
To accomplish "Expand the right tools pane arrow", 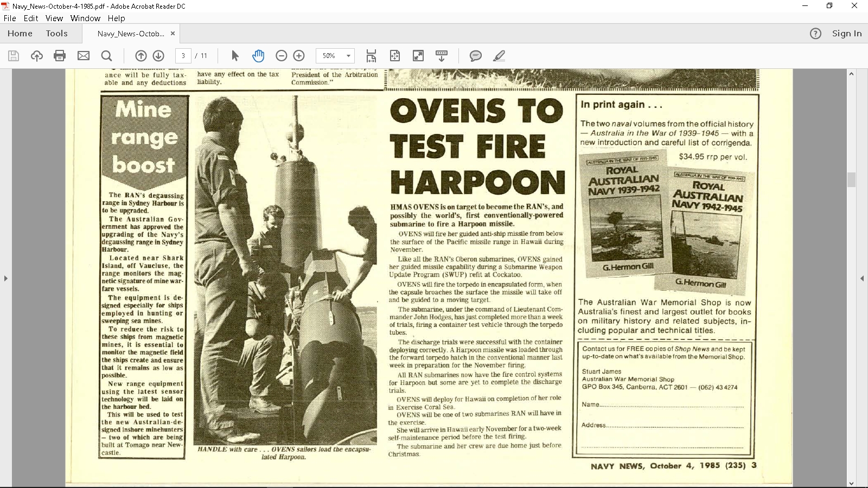I will click(862, 278).
